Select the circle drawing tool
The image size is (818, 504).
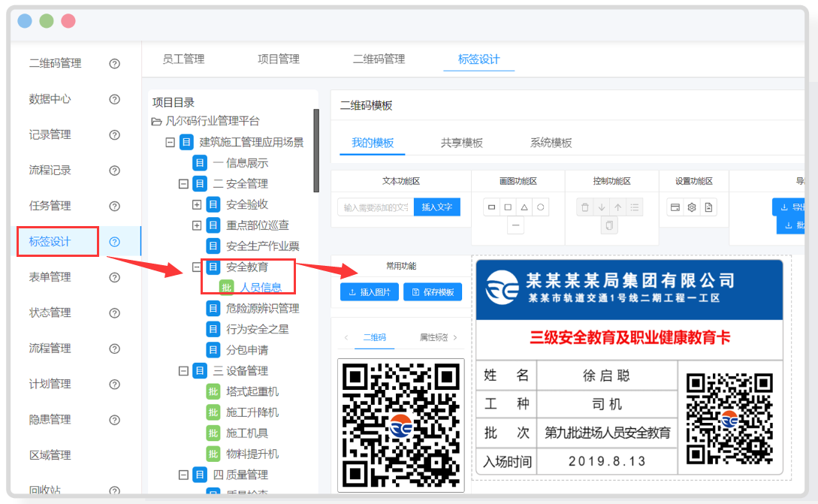tap(542, 207)
